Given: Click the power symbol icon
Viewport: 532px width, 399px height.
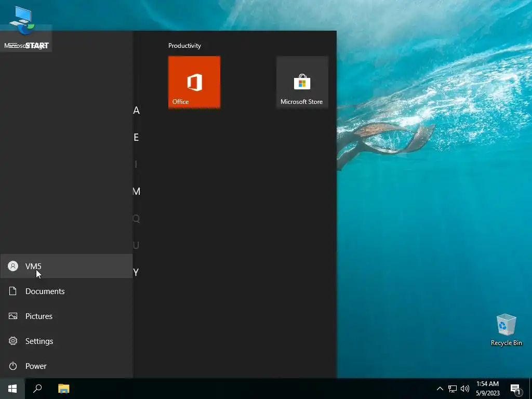Looking at the screenshot, I should (x=13, y=366).
